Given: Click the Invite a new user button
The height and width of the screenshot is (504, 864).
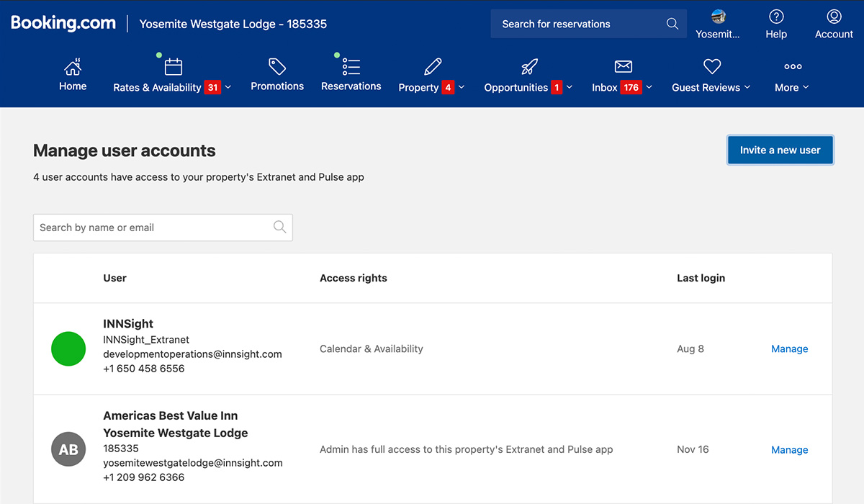Looking at the screenshot, I should [780, 150].
